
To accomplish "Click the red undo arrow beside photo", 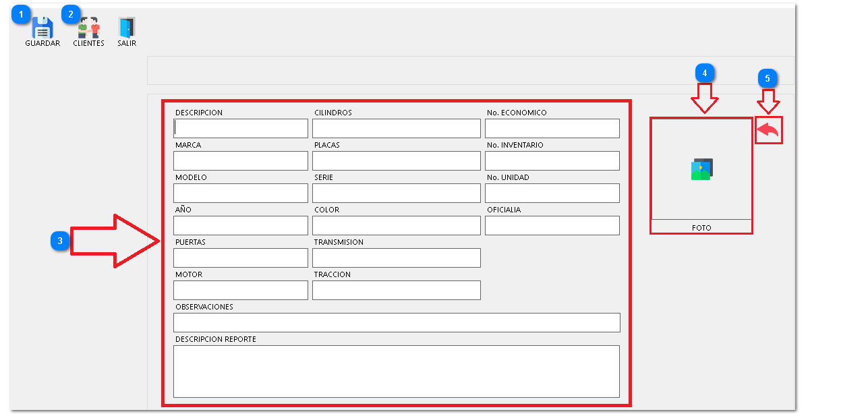I will (768, 130).
